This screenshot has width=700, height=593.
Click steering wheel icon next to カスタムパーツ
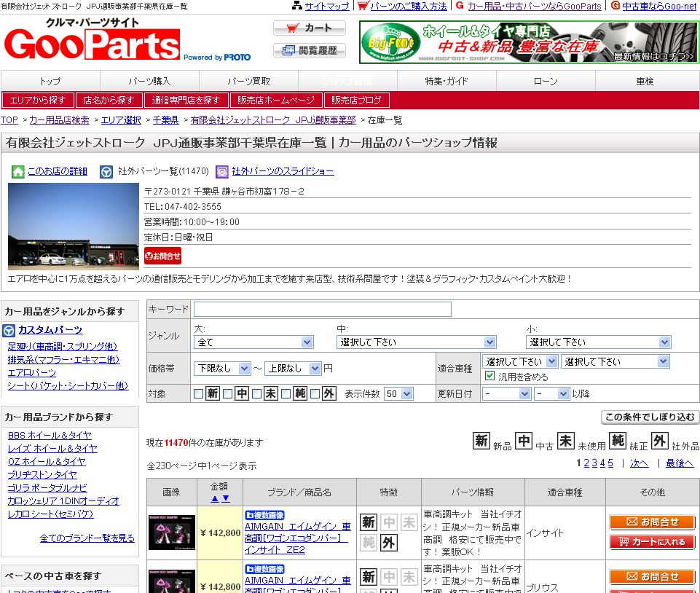tap(9, 331)
